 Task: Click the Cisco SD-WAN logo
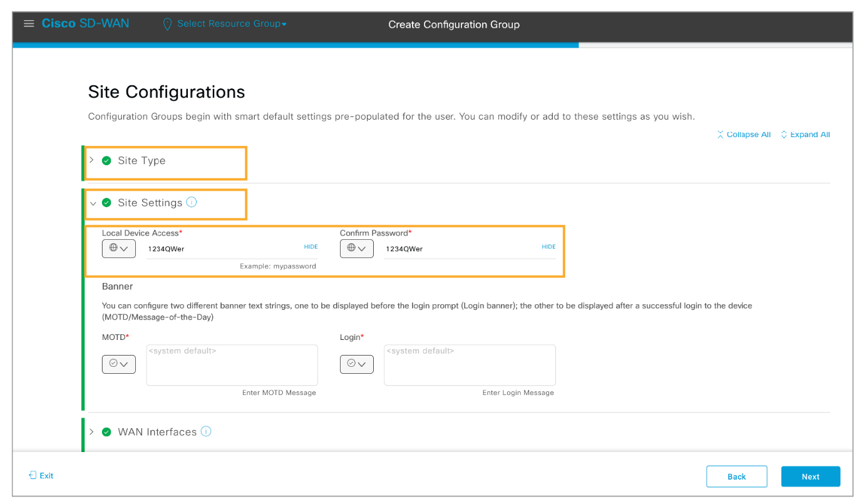click(x=85, y=24)
